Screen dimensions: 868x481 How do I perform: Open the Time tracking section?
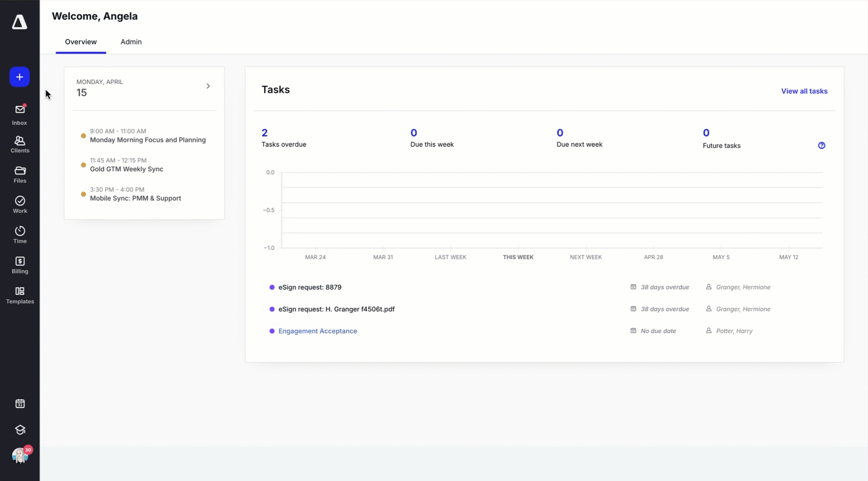[20, 234]
